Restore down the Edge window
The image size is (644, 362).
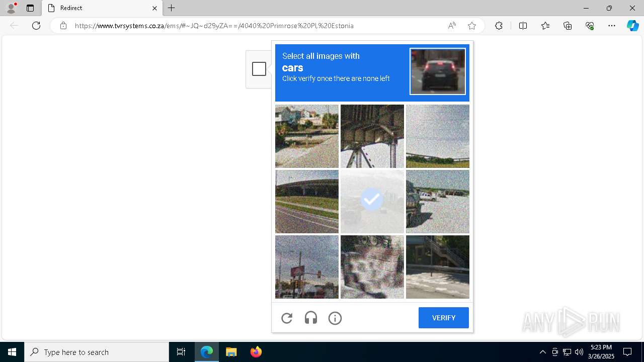(609, 8)
